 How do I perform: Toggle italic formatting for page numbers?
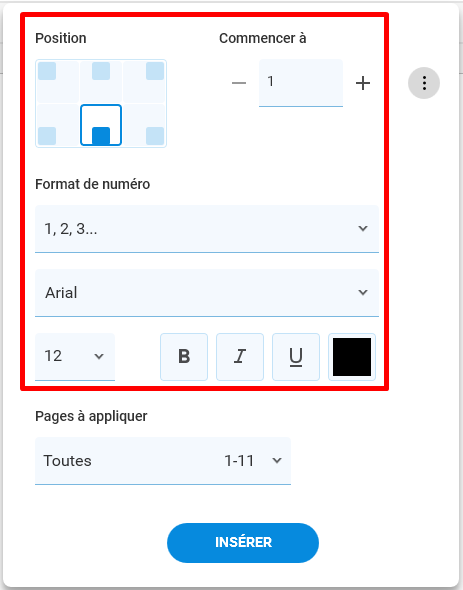point(240,357)
